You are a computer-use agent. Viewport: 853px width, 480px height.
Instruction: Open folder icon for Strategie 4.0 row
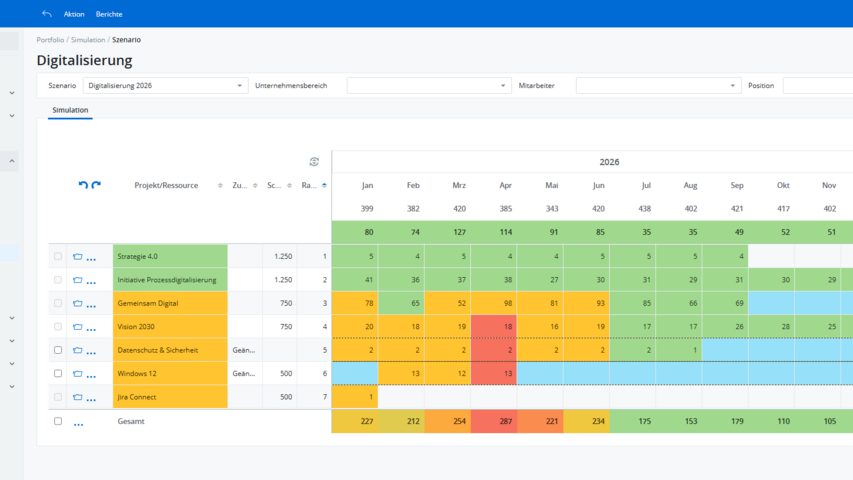click(77, 257)
